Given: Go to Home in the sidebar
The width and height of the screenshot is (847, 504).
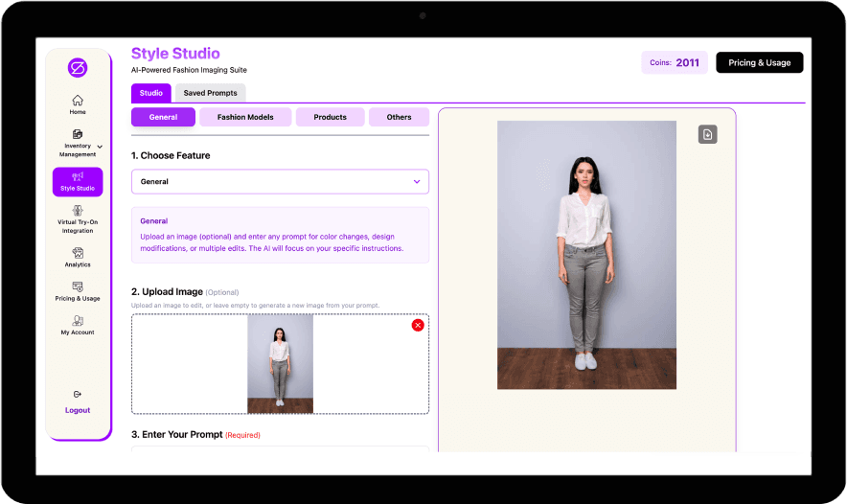Looking at the screenshot, I should click(78, 104).
